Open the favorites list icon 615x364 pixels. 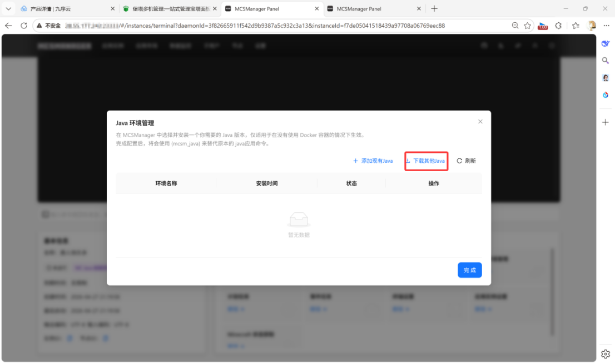coord(576,26)
